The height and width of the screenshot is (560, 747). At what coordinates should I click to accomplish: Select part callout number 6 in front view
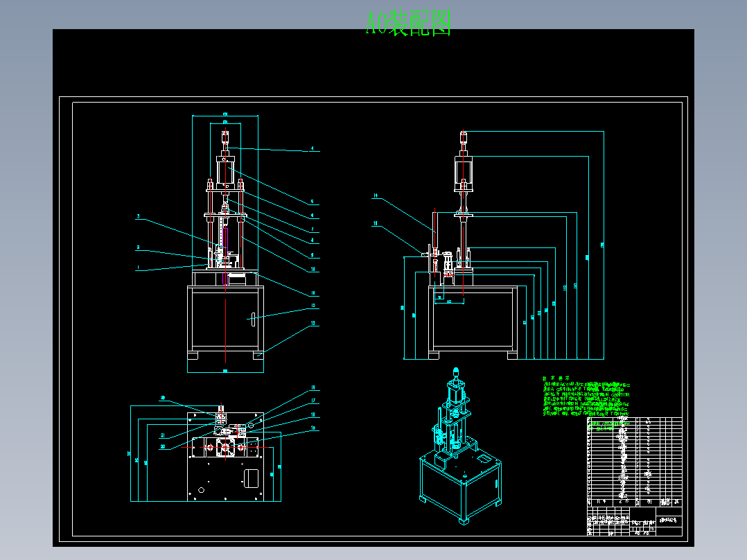click(x=313, y=216)
